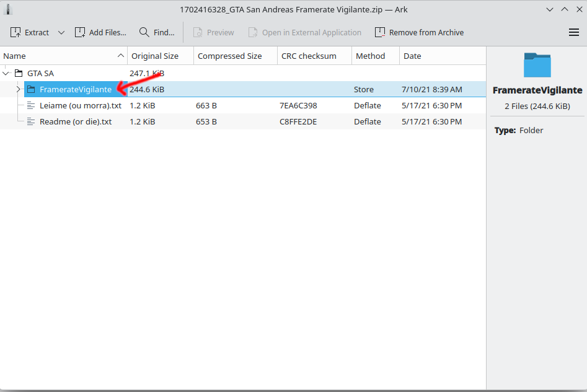Expand the FramerateVigilante folder
587x392 pixels.
[x=18, y=89]
